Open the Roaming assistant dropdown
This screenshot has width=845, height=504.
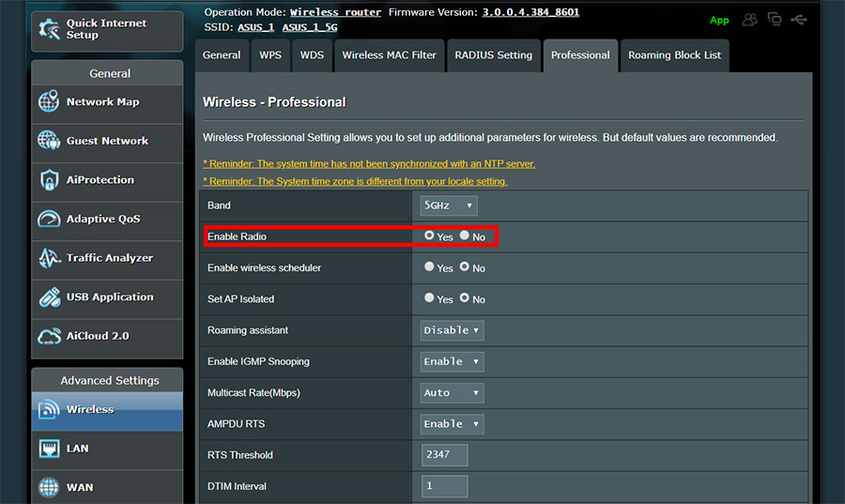453,330
